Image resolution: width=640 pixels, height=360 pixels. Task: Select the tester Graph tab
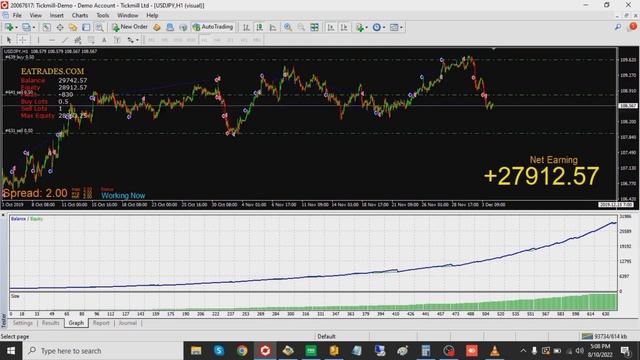76,323
